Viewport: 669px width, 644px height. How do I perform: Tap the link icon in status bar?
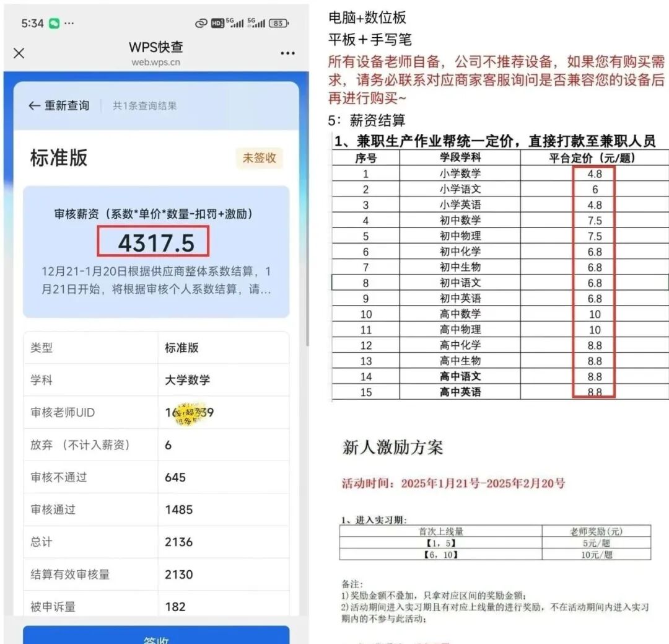coord(201,24)
